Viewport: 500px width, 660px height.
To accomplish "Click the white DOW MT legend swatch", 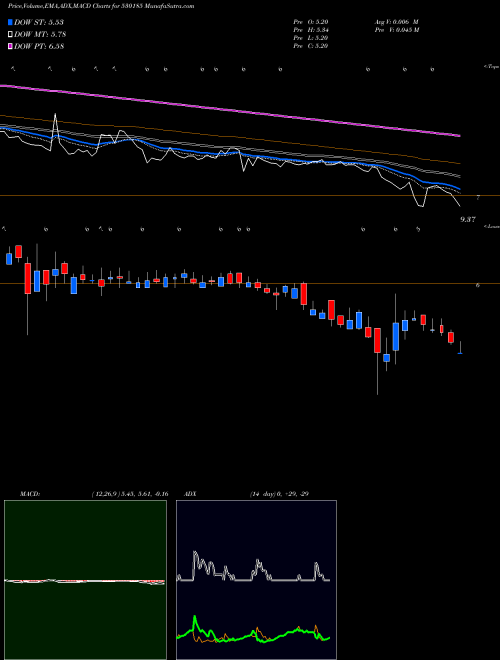I will coord(10,35).
